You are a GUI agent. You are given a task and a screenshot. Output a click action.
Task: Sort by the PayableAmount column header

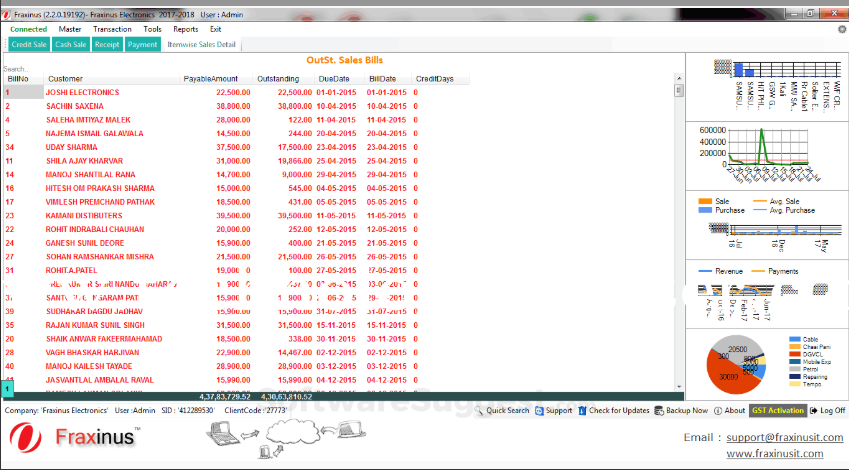tap(216, 79)
